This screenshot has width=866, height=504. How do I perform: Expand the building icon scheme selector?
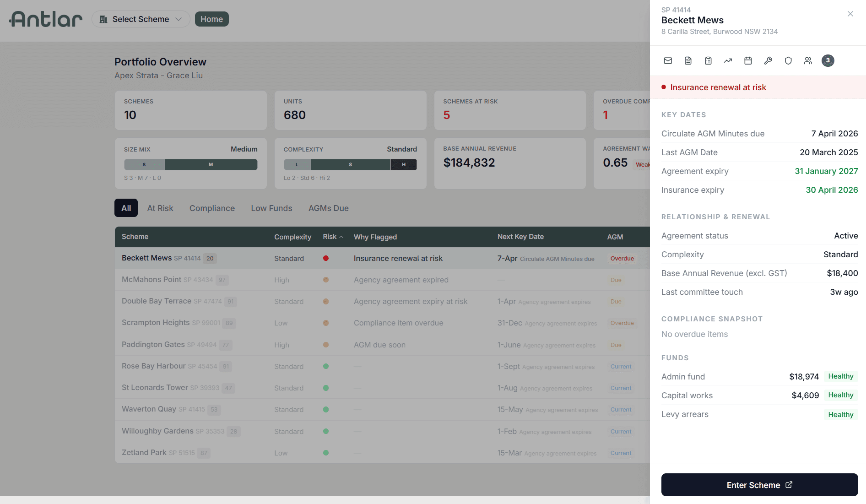[103, 19]
